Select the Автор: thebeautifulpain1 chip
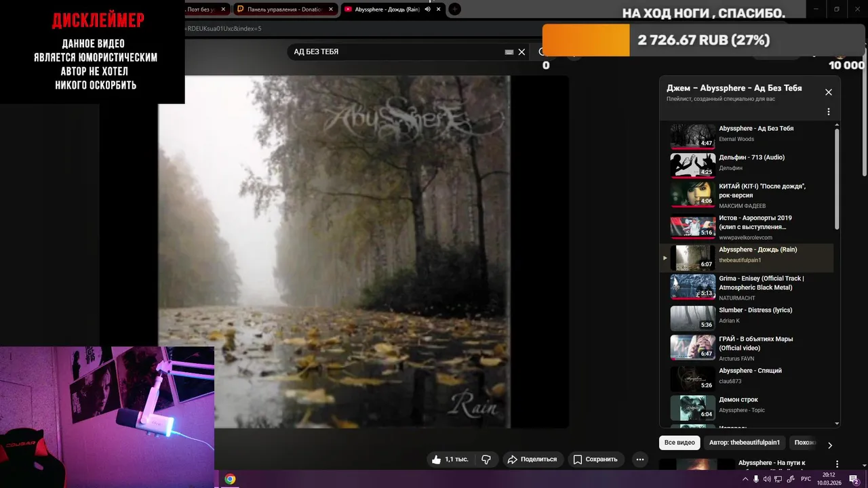868x488 pixels. (x=744, y=443)
